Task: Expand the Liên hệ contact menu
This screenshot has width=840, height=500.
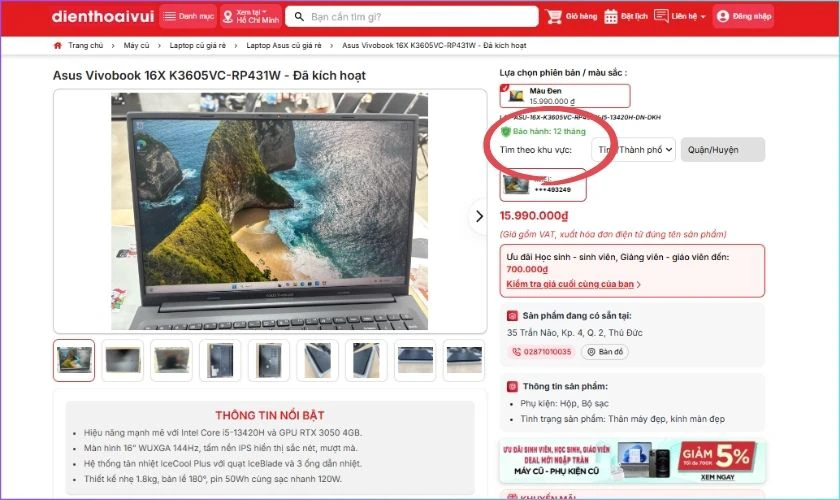Action: pyautogui.click(x=680, y=16)
